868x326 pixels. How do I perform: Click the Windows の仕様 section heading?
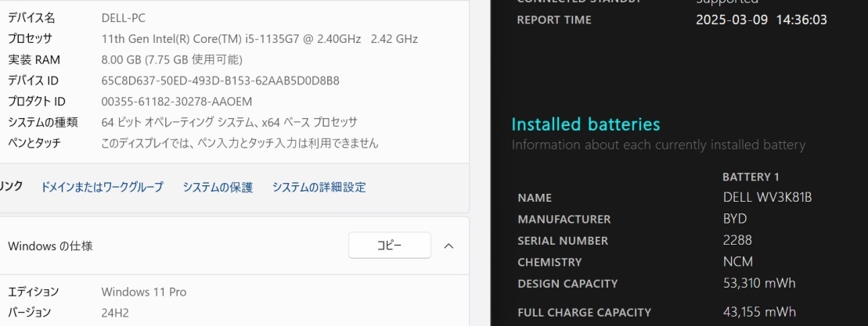50,246
